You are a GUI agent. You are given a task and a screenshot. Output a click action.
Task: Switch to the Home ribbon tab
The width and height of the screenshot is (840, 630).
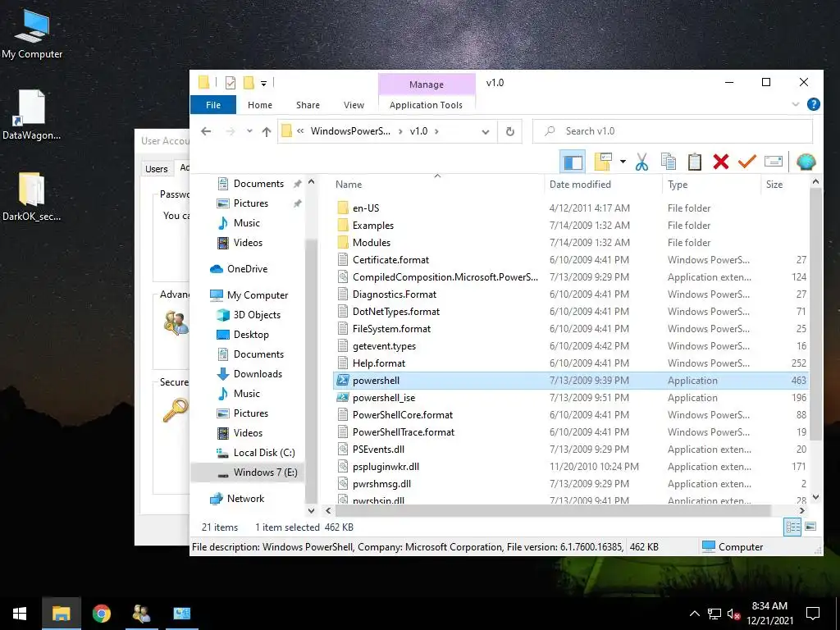point(260,105)
